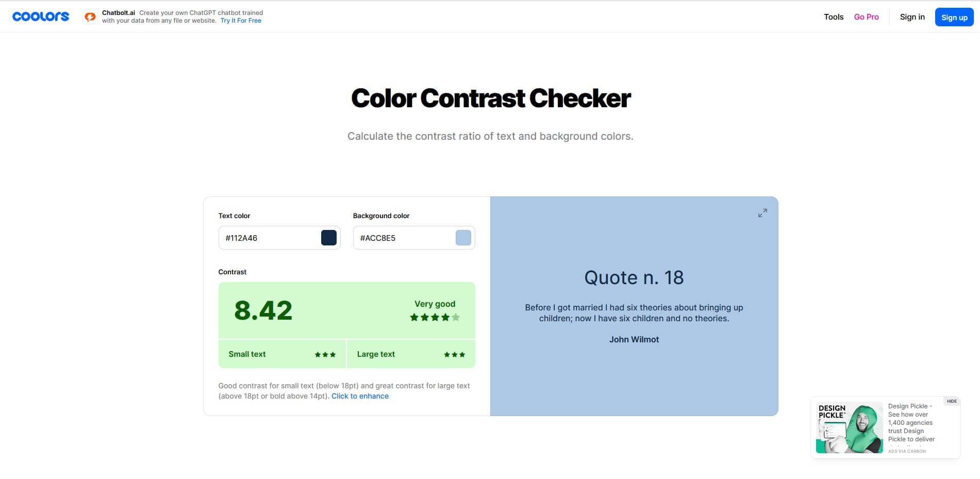Click the Chatbolt.ai ad icon
Screen dimensions: 980x479
pyautogui.click(x=90, y=17)
